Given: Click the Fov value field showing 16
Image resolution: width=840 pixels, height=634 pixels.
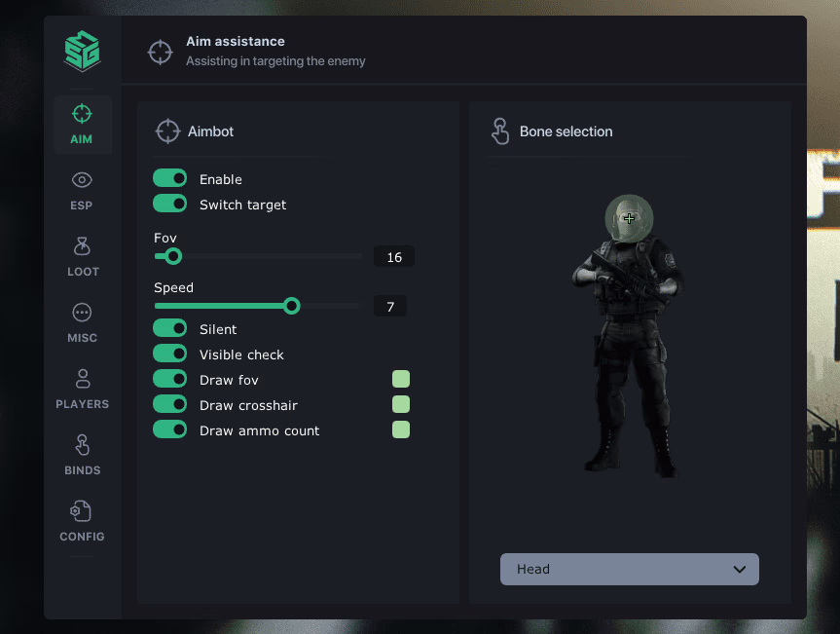Looking at the screenshot, I should (x=394, y=257).
